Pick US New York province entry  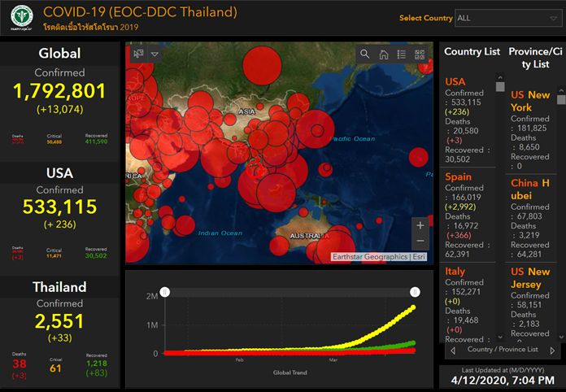(529, 101)
